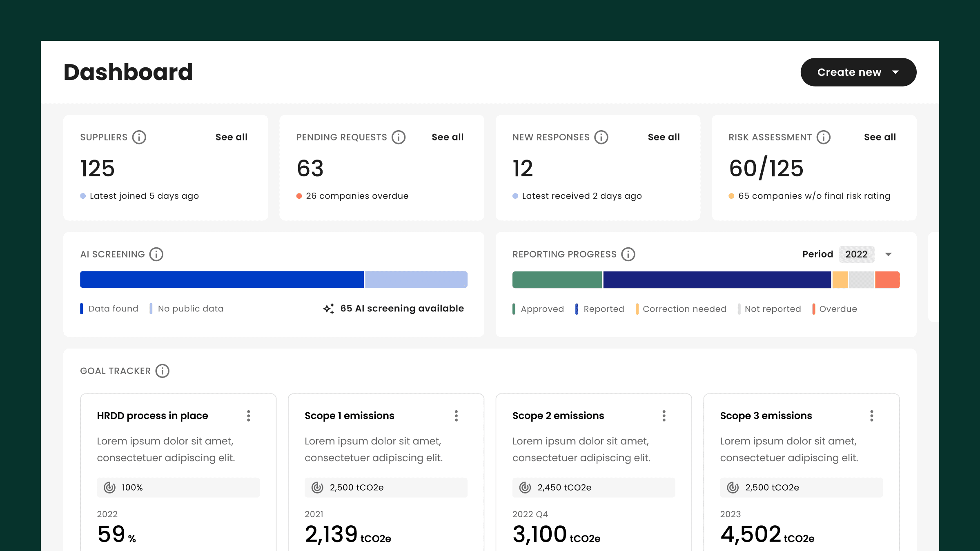Click the Risk Assessment info icon

tap(823, 137)
